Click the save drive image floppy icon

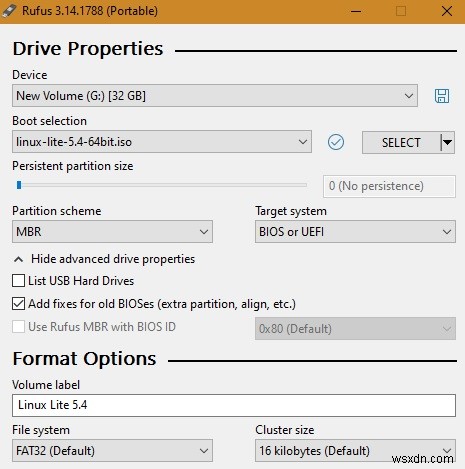442,96
